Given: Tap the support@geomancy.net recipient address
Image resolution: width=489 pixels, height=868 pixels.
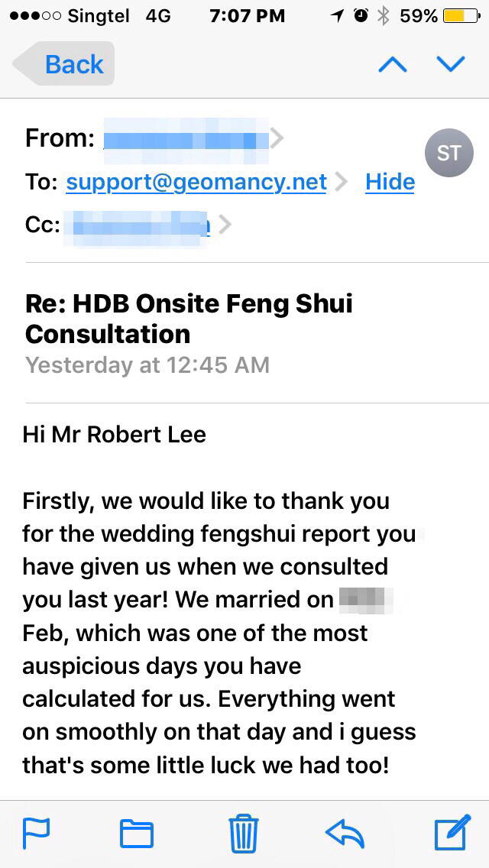Looking at the screenshot, I should click(x=196, y=182).
